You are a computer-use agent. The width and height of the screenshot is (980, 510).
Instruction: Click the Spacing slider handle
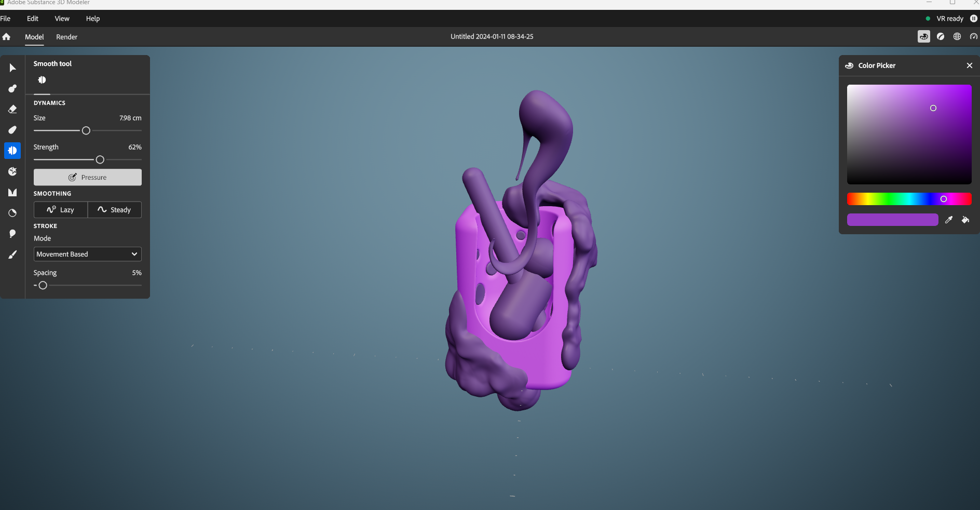[43, 286]
